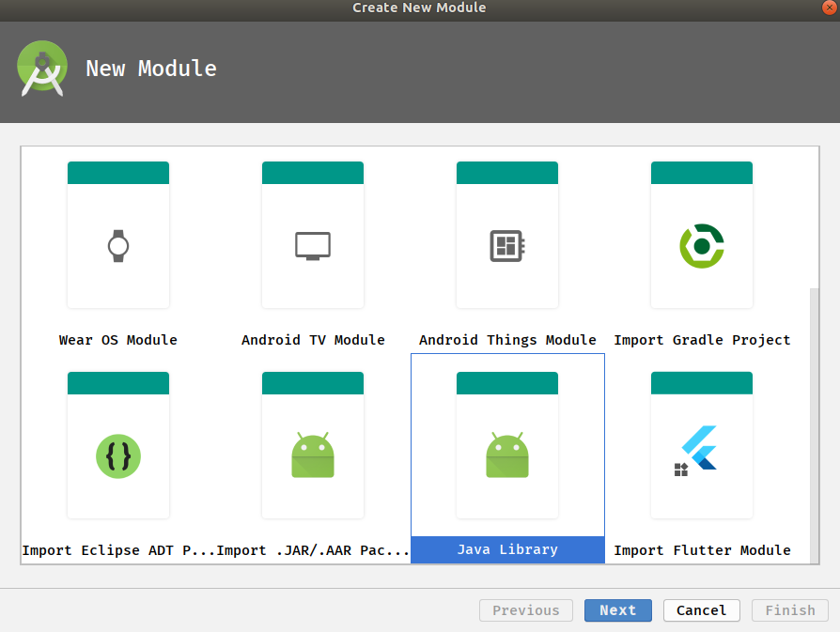
Task: Pick the Flutter module logo icon
Action: (695, 451)
